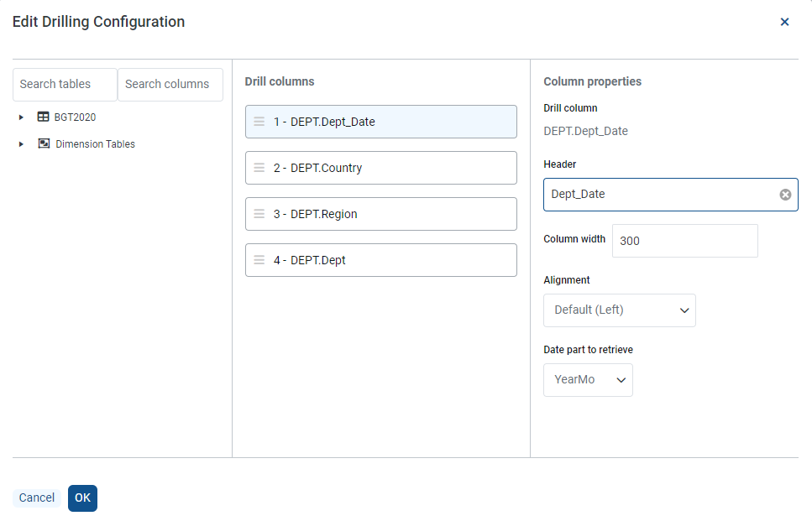Click the Column width input box
The height and width of the screenshot is (521, 812).
pyautogui.click(x=684, y=241)
